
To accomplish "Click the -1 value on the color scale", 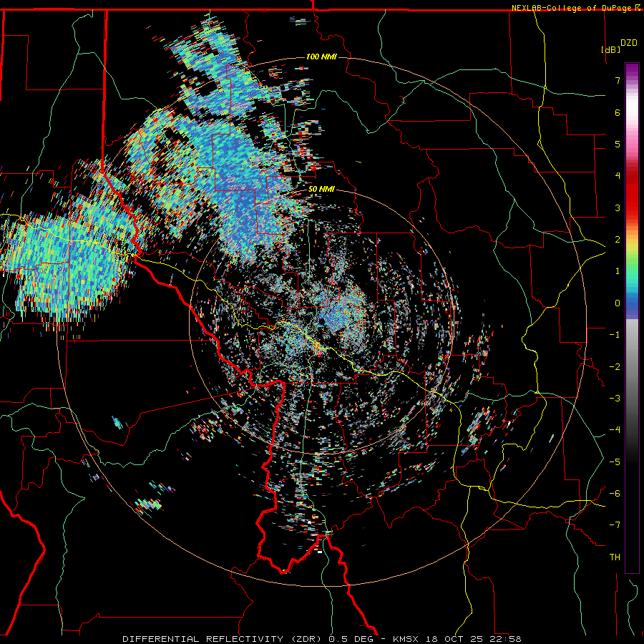I will (x=615, y=335).
